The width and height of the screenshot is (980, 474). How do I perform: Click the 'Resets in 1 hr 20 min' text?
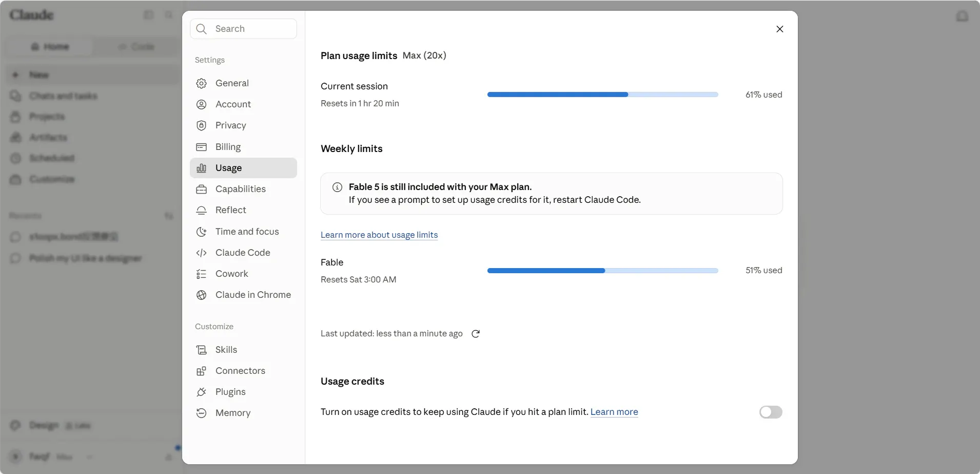360,103
